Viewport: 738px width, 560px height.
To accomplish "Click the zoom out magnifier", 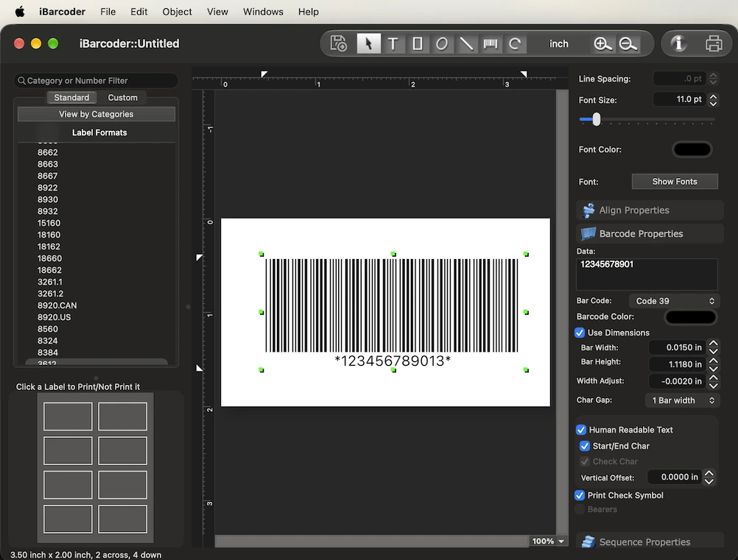I will pos(628,43).
